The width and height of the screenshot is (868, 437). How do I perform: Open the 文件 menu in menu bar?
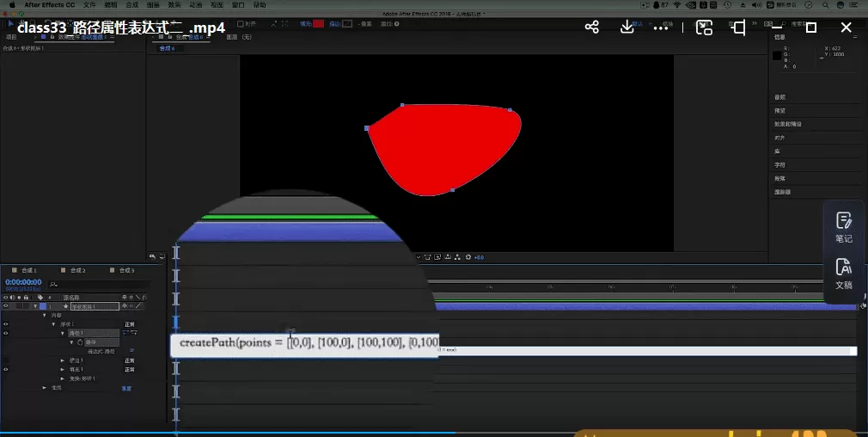[x=89, y=4]
